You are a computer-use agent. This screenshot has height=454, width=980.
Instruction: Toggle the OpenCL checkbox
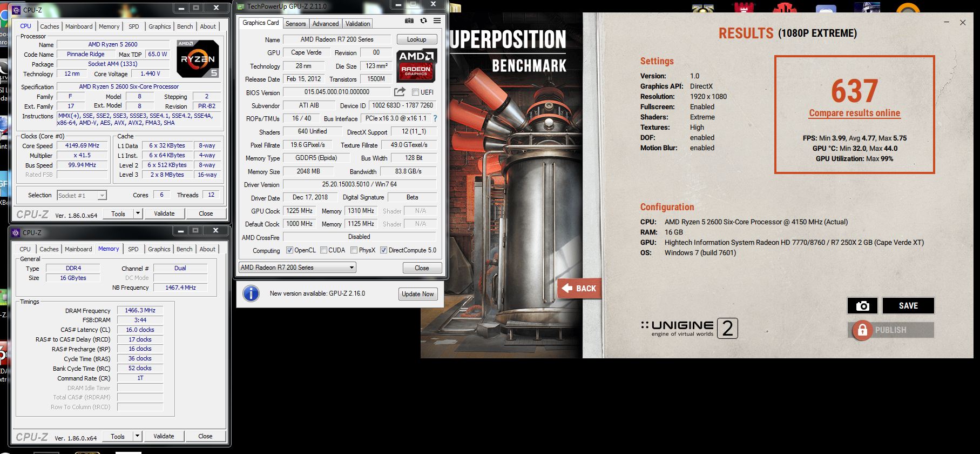289,250
